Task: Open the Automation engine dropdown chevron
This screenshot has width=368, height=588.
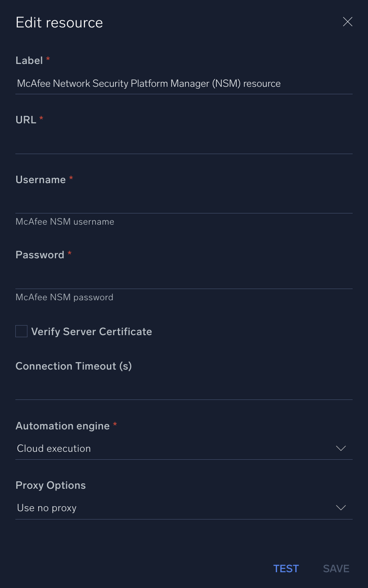Action: pos(341,448)
